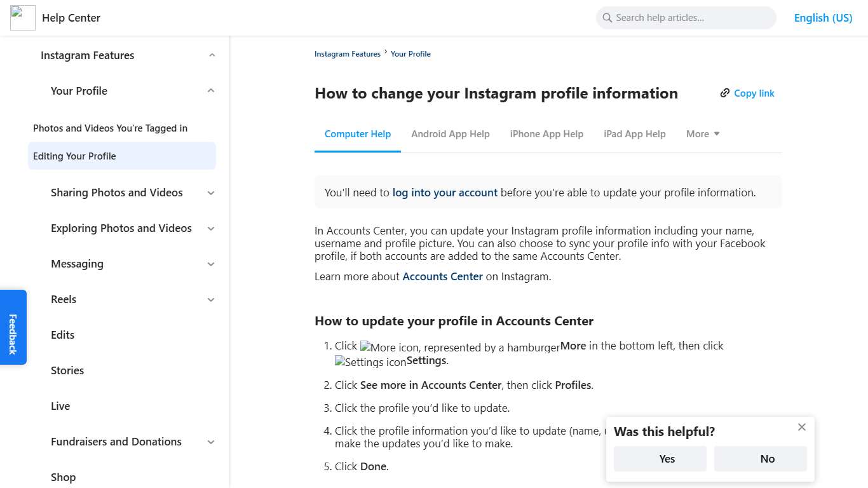Expand the Reels section
The image size is (868, 488).
tap(210, 299)
